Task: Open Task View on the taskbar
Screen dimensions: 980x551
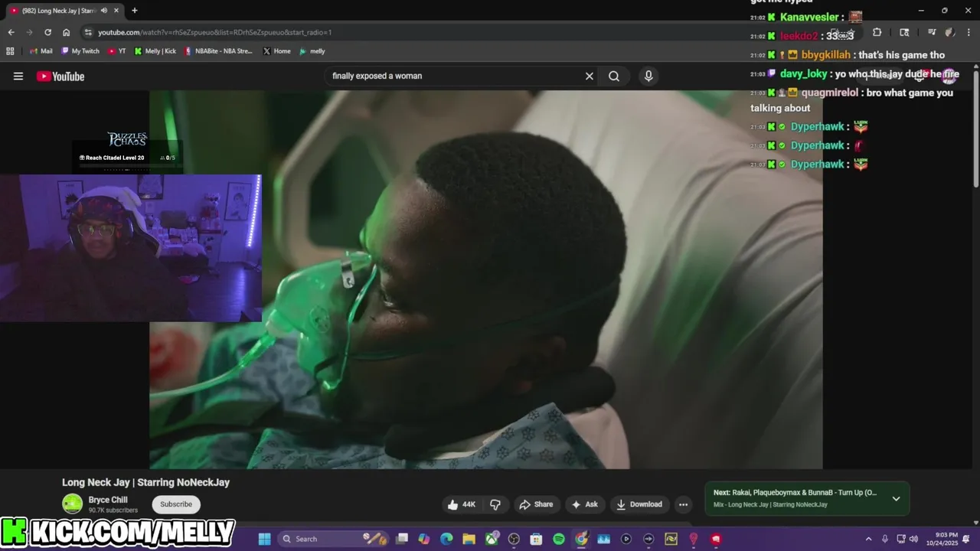Action: 402,539
